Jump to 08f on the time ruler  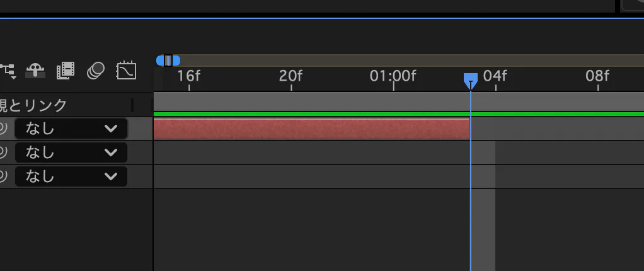tap(597, 76)
